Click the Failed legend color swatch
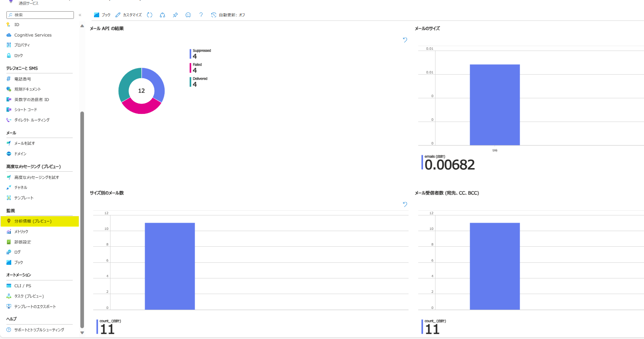The image size is (644, 339). (190, 68)
